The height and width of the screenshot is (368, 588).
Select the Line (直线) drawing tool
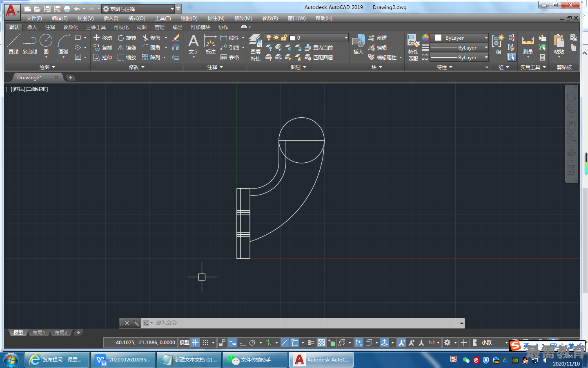pyautogui.click(x=13, y=44)
